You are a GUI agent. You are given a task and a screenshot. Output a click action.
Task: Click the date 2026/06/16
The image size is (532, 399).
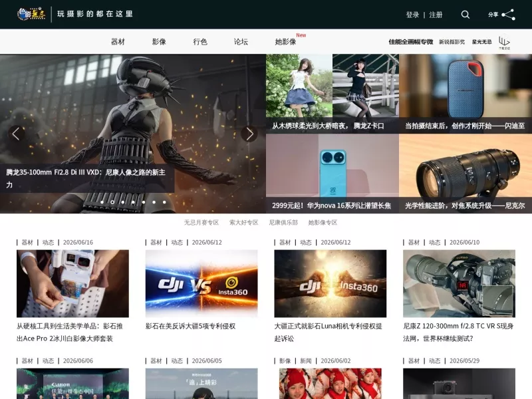pyautogui.click(x=78, y=242)
